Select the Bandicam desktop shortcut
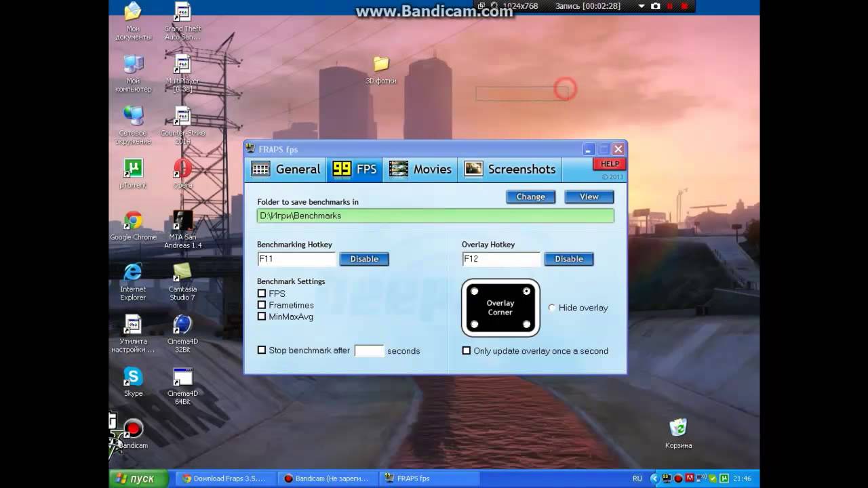This screenshot has width=868, height=488. click(x=133, y=434)
